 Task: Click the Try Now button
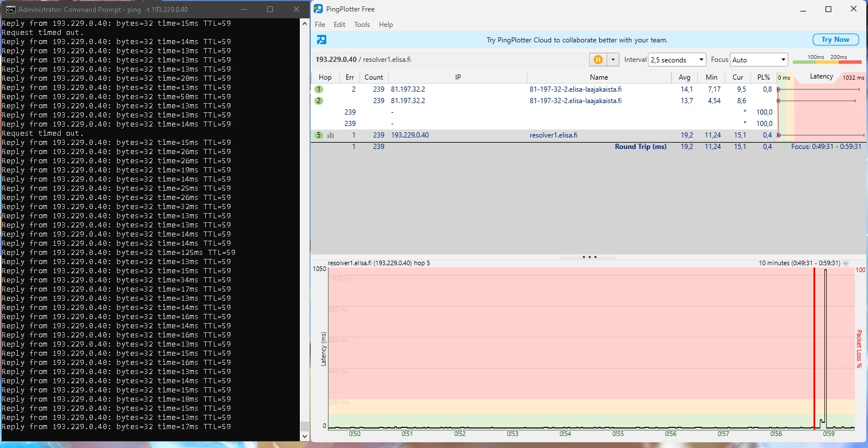[835, 40]
